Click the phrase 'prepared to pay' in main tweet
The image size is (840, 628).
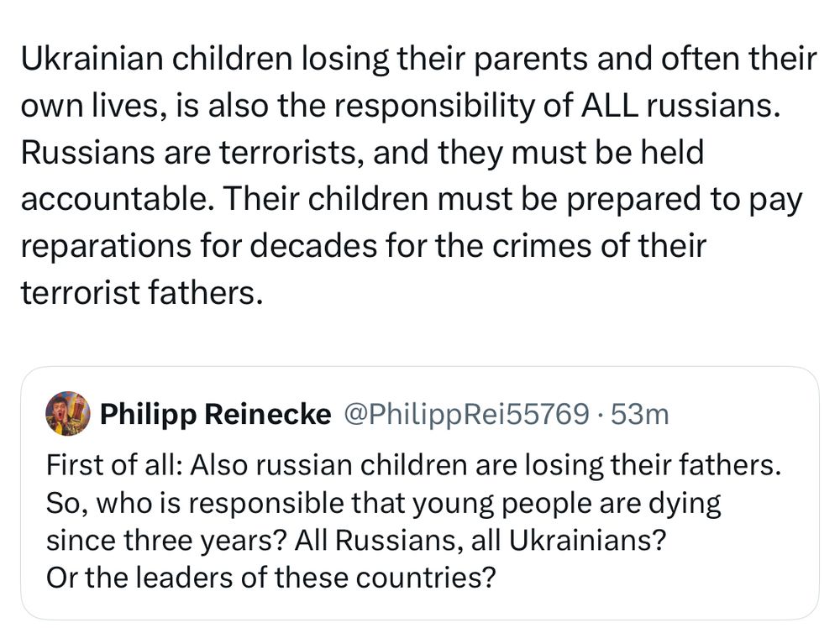tap(684, 199)
